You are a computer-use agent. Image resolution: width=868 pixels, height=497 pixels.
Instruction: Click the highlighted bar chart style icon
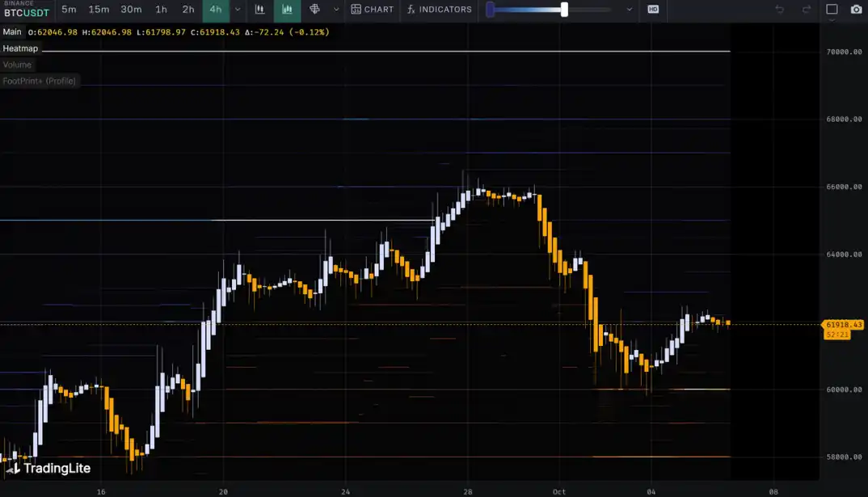click(x=287, y=10)
